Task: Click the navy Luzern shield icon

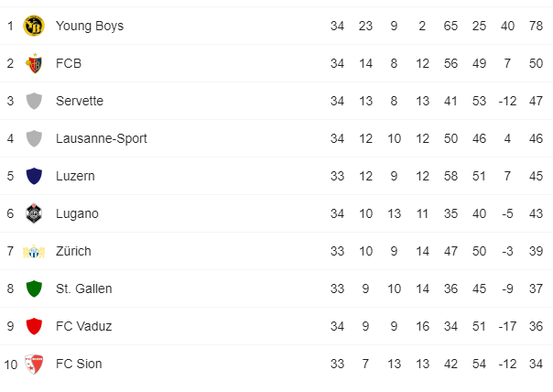Action: coord(35,176)
